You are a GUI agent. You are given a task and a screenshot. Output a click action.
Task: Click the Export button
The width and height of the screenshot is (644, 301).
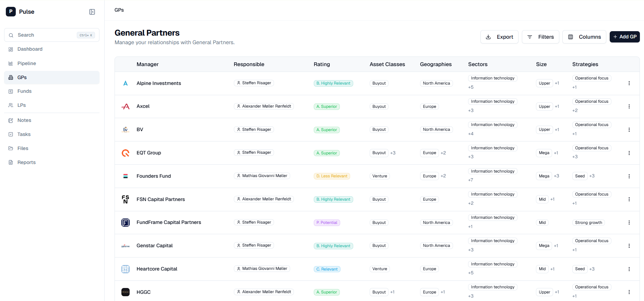(x=499, y=37)
